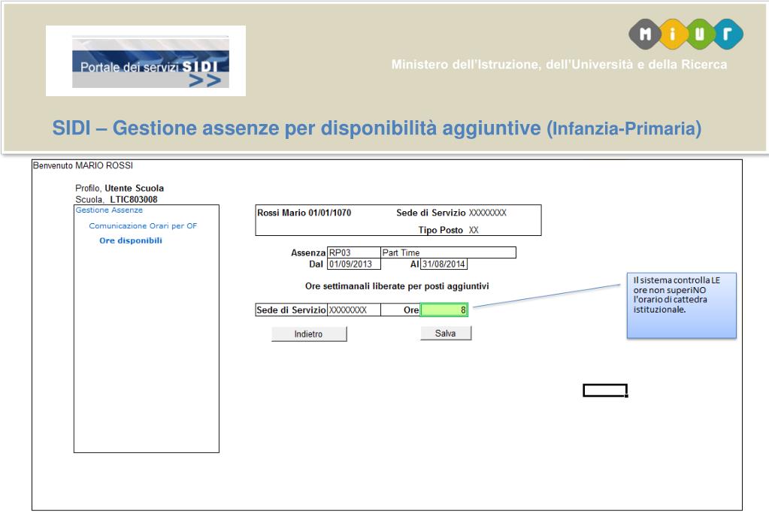This screenshot has width=769, height=532.
Task: Click the Benvenuto MARIO ROSSI text
Action: (83, 166)
